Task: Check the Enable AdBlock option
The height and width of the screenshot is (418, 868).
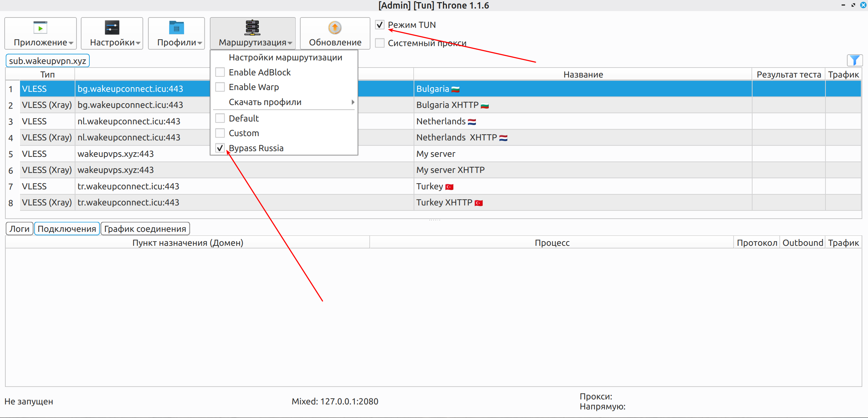Action: (x=220, y=72)
